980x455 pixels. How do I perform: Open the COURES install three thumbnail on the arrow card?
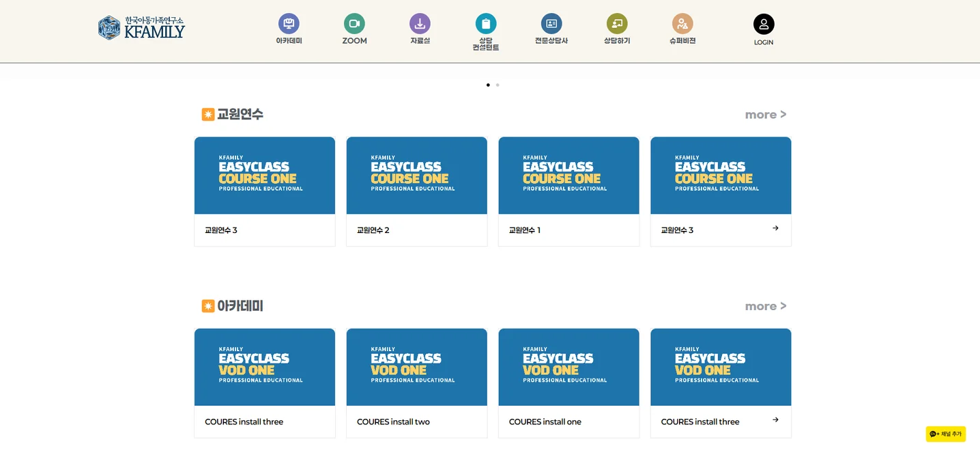721,367
